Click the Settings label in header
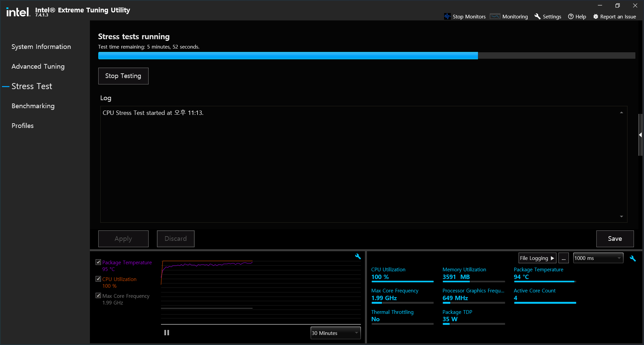 click(x=552, y=16)
